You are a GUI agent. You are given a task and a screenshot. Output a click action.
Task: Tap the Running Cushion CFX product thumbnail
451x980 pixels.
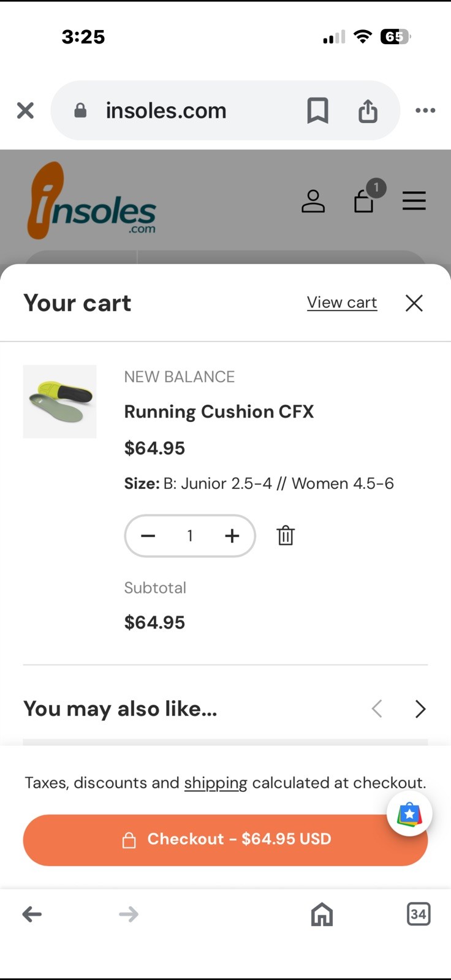click(60, 402)
